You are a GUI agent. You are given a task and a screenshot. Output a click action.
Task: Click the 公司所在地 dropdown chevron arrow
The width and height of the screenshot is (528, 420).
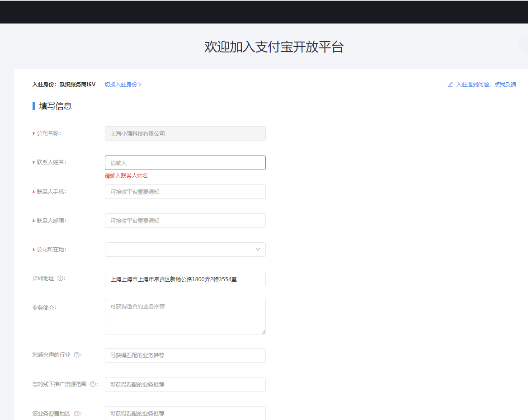point(258,250)
